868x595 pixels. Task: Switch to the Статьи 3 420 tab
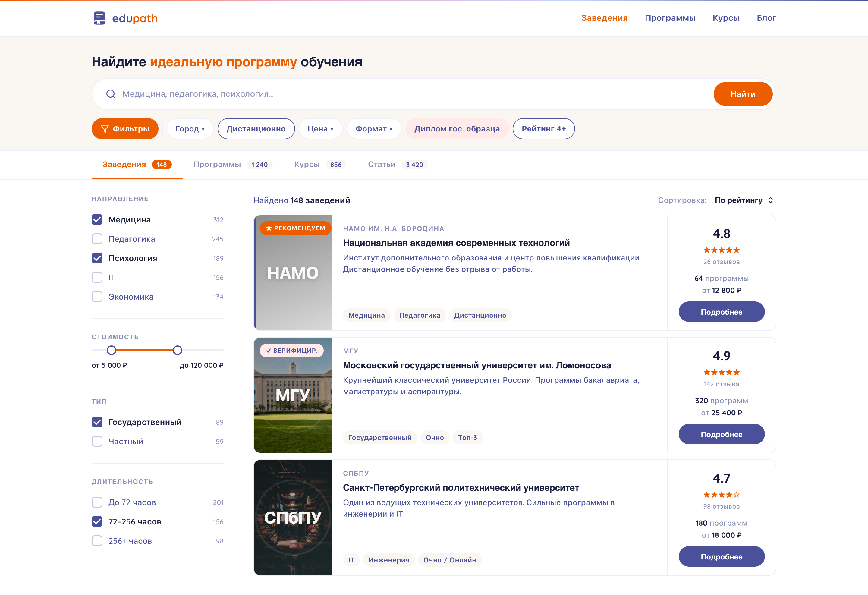[398, 165]
